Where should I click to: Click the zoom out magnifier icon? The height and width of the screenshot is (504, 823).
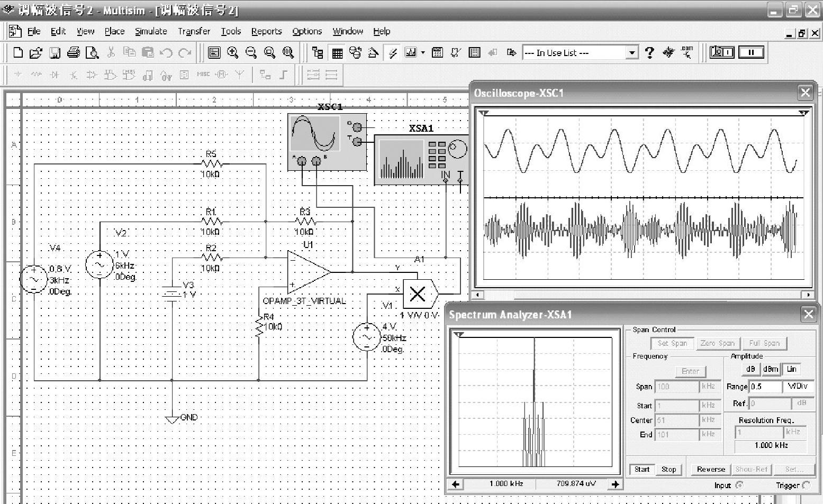click(x=251, y=52)
